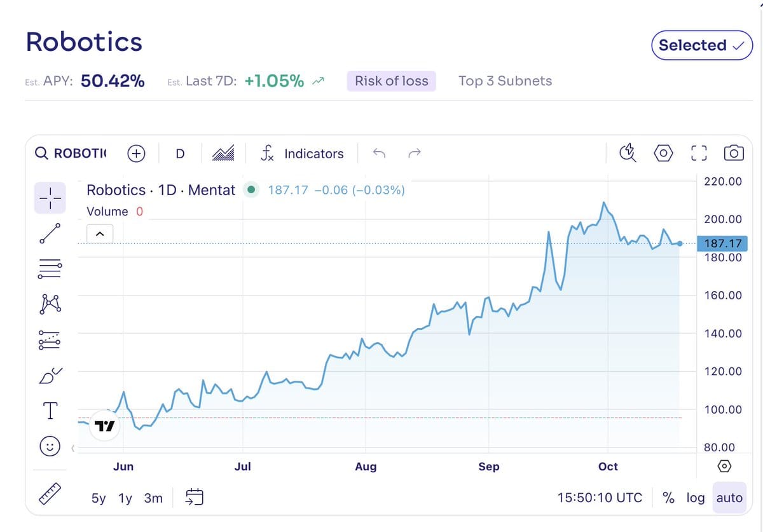Open quick search lightning magnifier icon
The height and width of the screenshot is (532, 763).
[x=628, y=153]
